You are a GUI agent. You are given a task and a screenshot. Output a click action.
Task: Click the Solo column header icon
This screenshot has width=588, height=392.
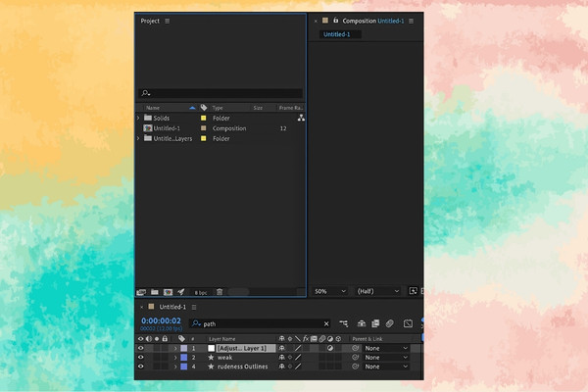tap(157, 339)
